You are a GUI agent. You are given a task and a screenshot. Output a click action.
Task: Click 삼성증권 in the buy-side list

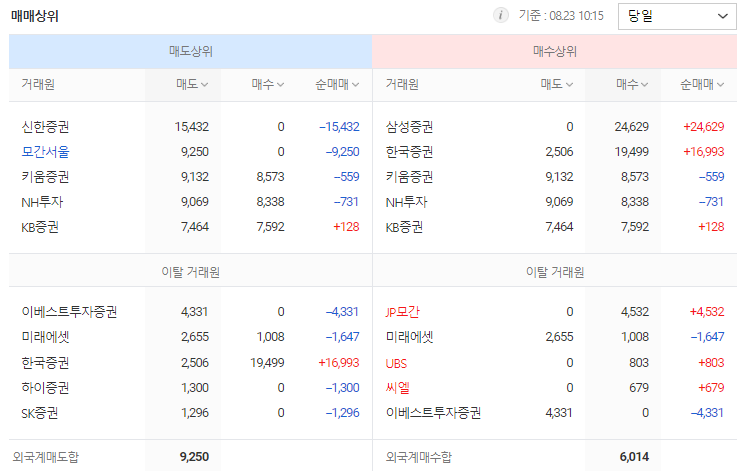(409, 127)
